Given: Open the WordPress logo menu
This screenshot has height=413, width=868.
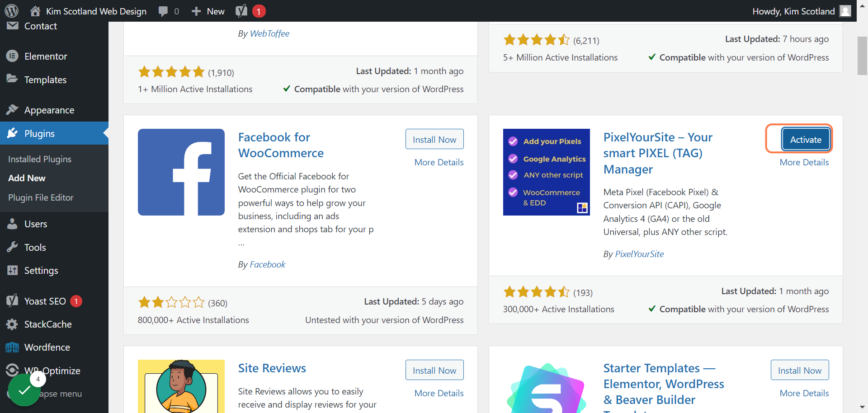Looking at the screenshot, I should [11, 11].
